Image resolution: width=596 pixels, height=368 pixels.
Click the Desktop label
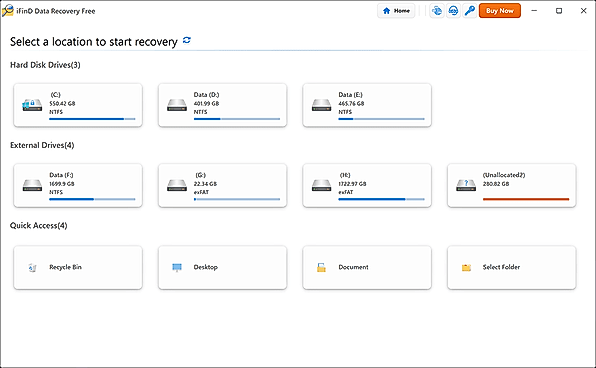tap(206, 267)
